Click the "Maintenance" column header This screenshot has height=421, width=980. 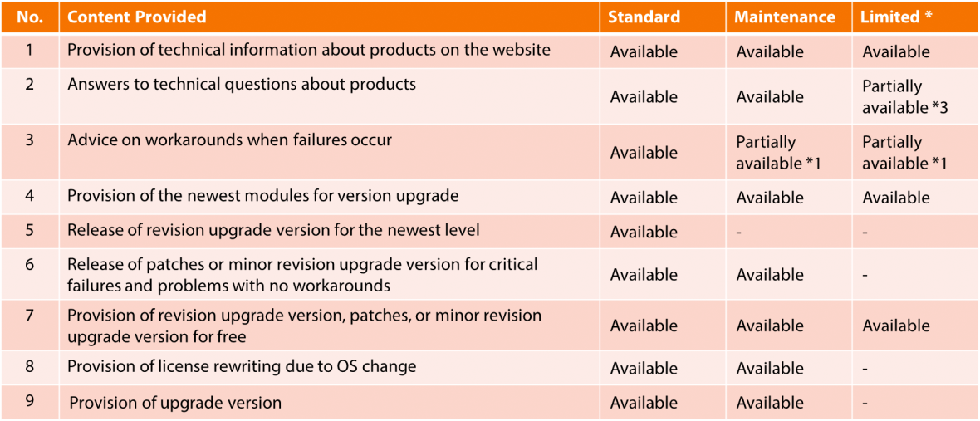785,17
